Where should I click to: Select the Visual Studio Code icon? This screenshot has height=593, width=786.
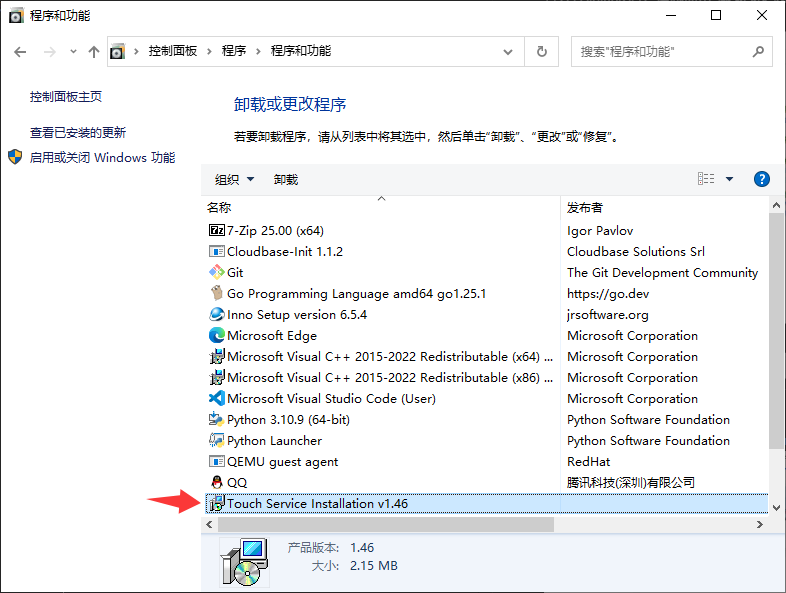pyautogui.click(x=216, y=399)
